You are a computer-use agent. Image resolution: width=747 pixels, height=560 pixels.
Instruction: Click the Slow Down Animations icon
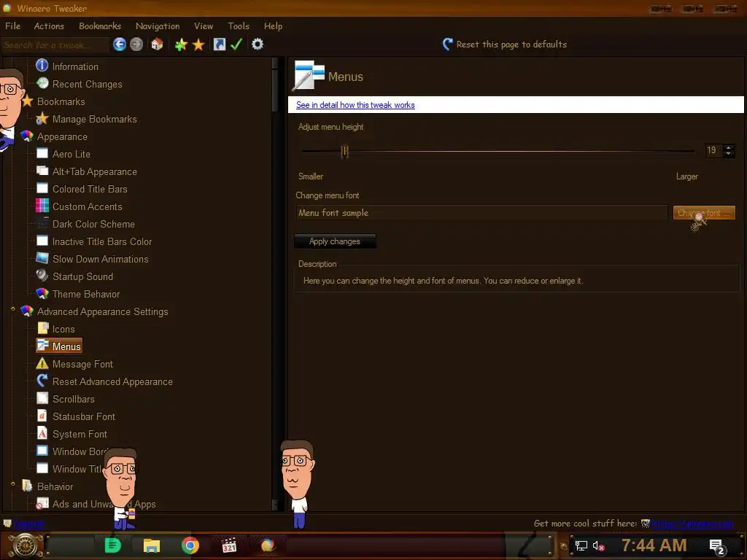[42, 258]
